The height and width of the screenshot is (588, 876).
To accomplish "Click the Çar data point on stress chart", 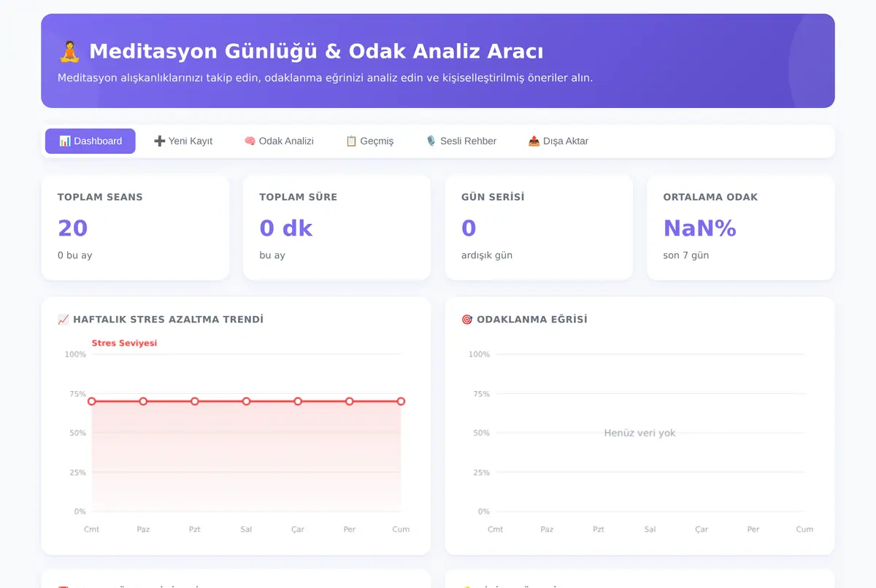I will click(x=298, y=401).
